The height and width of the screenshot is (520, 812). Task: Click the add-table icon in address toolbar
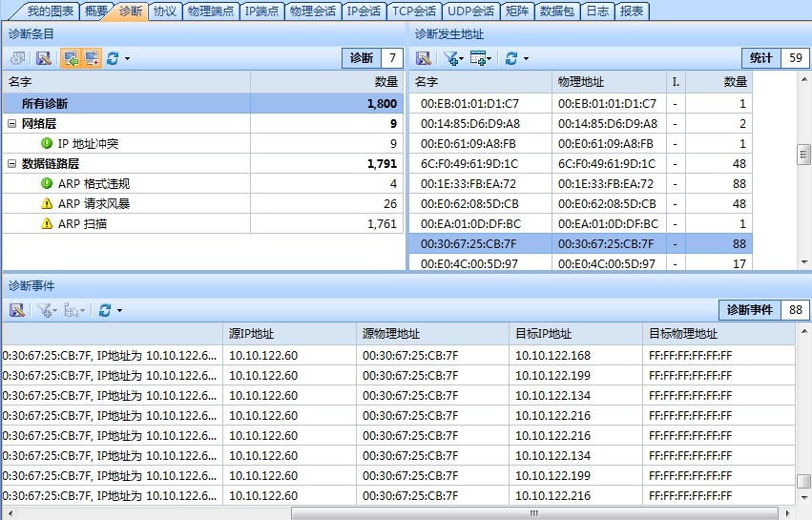tap(479, 58)
